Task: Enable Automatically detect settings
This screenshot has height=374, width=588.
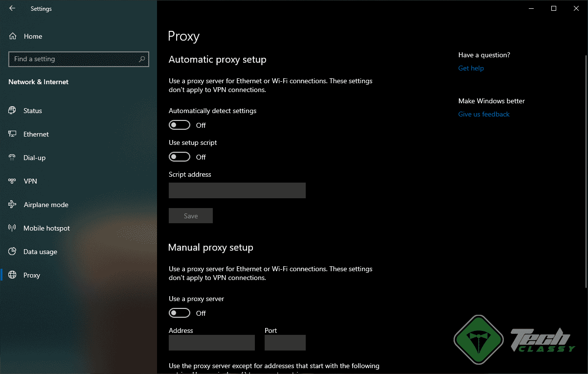Action: coord(179,125)
